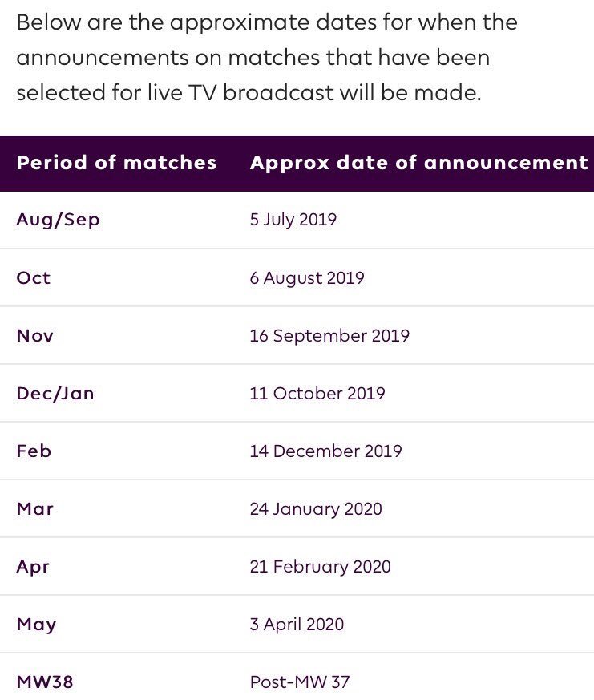
Task: Select the 11 October 2019 cell
Action: 317,394
